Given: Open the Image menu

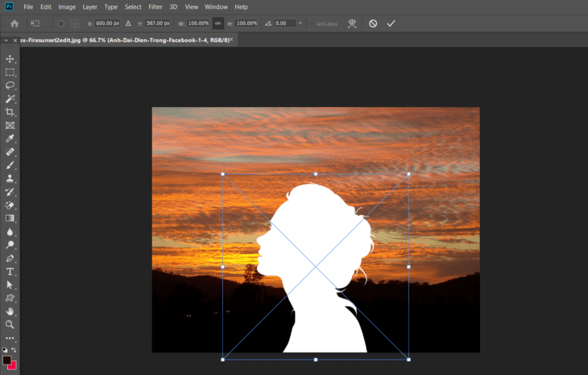Looking at the screenshot, I should (x=67, y=6).
